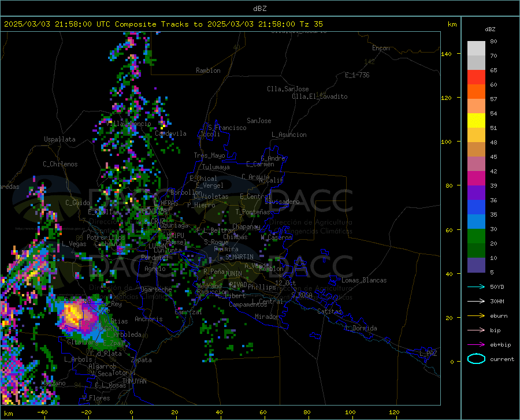Image resolution: width=520 pixels, height=420 pixels.
Task: Click the 30HM white arrow legend icon
Action: [476, 301]
